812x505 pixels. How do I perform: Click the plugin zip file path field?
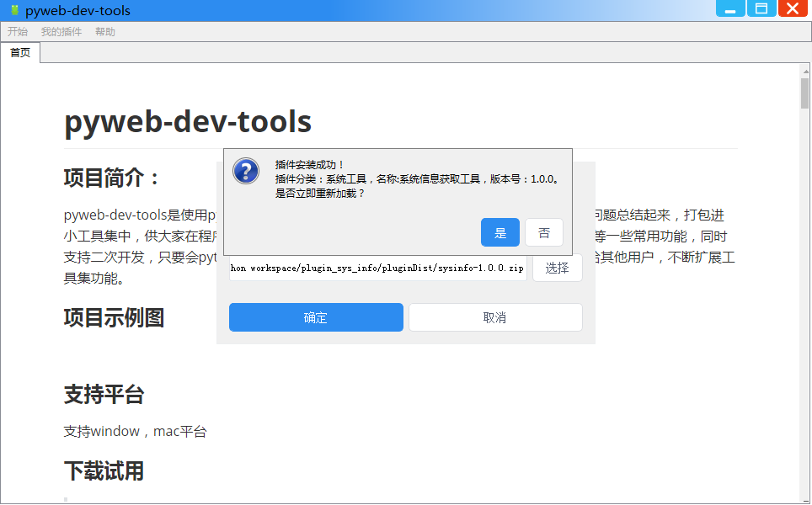coord(377,268)
